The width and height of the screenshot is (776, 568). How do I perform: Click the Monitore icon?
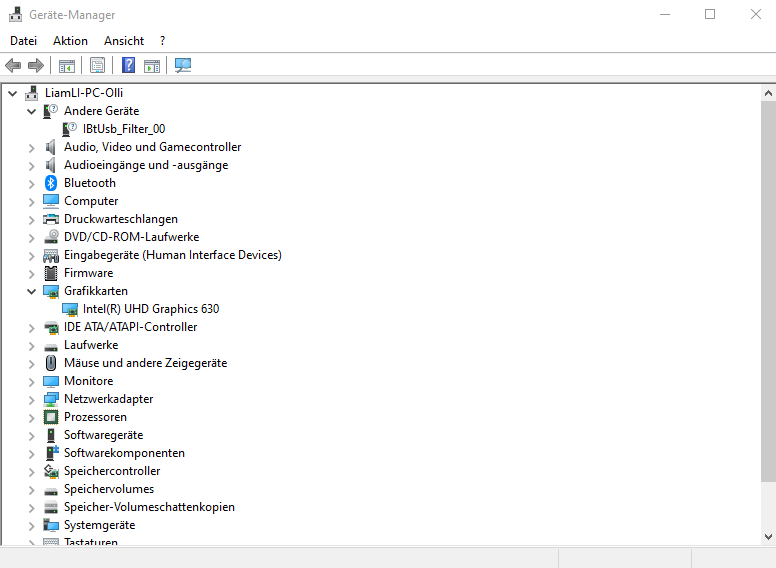click(x=51, y=381)
